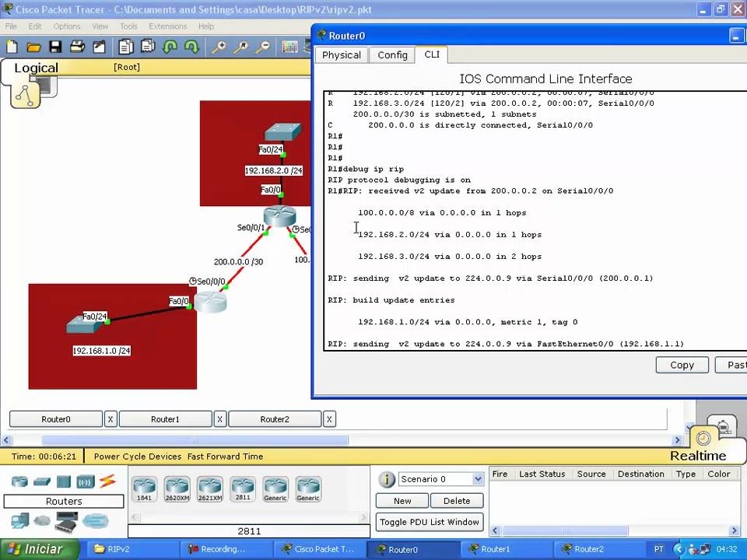Screen dimensions: 747x560
Task: Select Multiuser Connection cloud icon
Action: click(95, 521)
